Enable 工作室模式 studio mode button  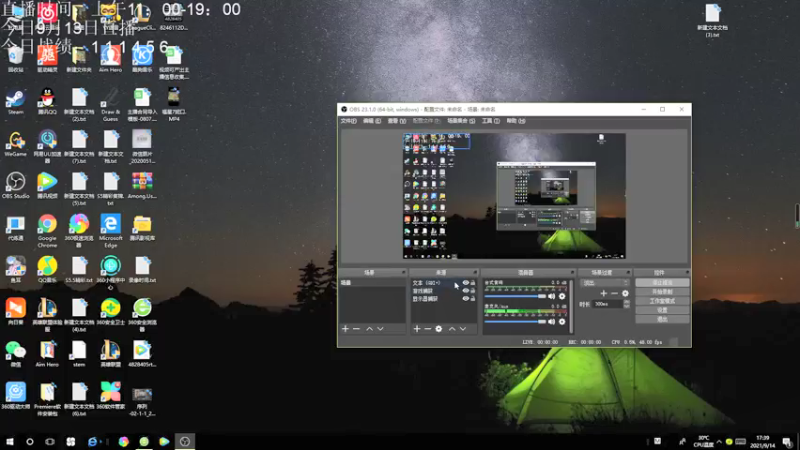tap(662, 301)
